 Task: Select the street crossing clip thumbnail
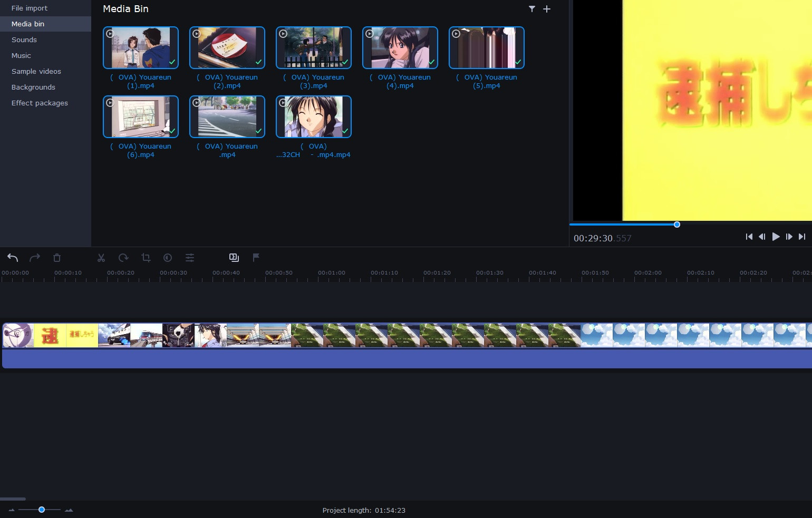pyautogui.click(x=227, y=117)
